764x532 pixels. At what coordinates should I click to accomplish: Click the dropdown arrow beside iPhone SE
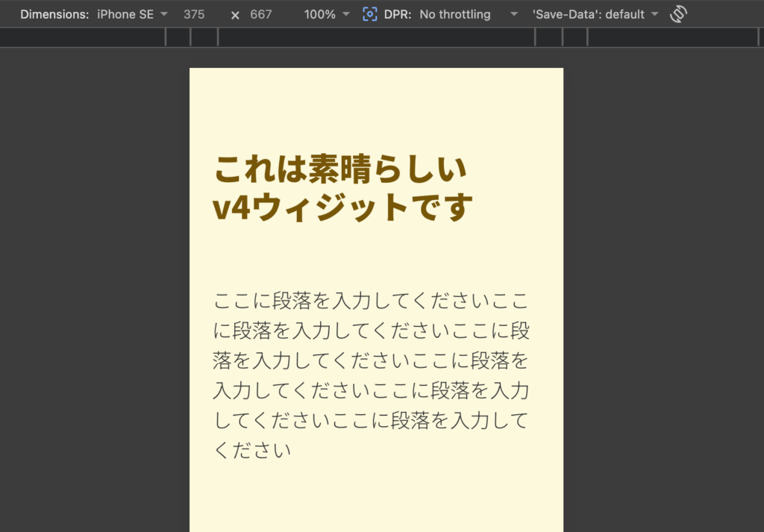[163, 13]
